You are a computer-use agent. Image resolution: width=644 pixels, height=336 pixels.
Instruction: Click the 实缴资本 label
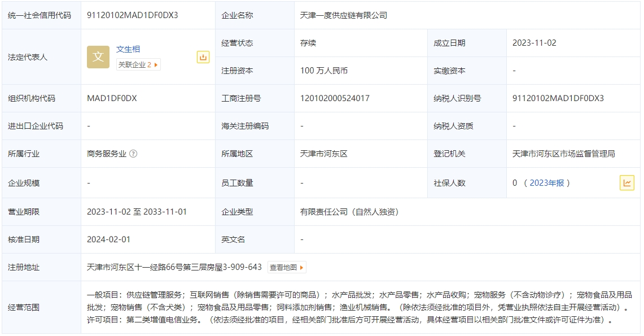click(449, 71)
